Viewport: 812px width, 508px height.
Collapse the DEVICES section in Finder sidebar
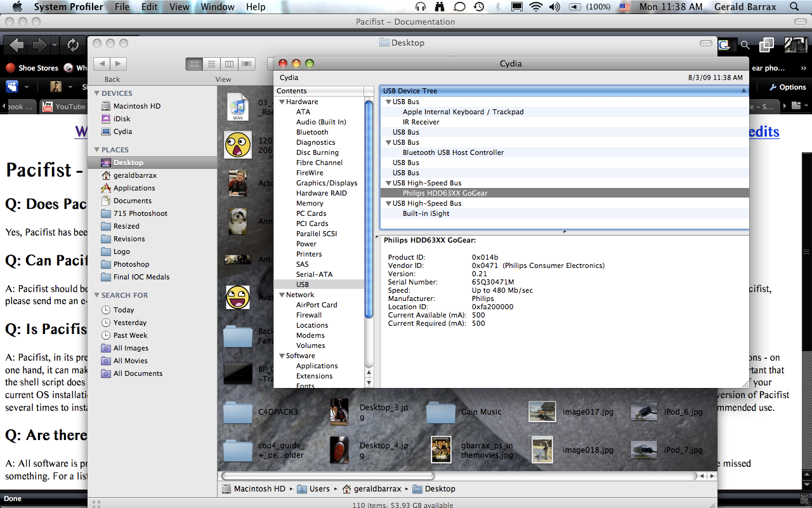(x=96, y=93)
